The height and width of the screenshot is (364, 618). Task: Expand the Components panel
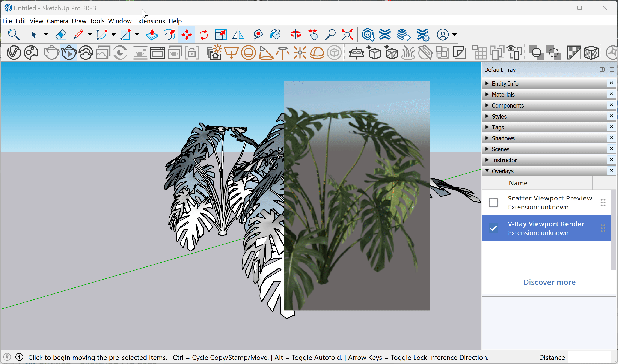click(545, 105)
